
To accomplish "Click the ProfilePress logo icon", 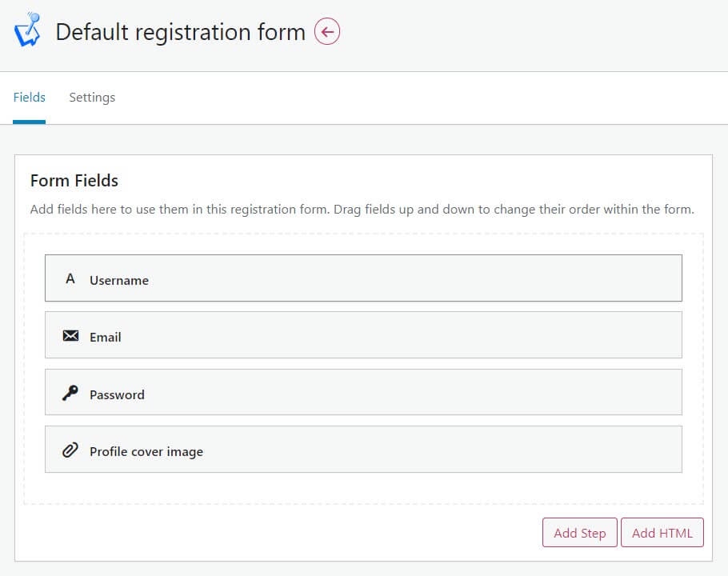I will pyautogui.click(x=27, y=30).
